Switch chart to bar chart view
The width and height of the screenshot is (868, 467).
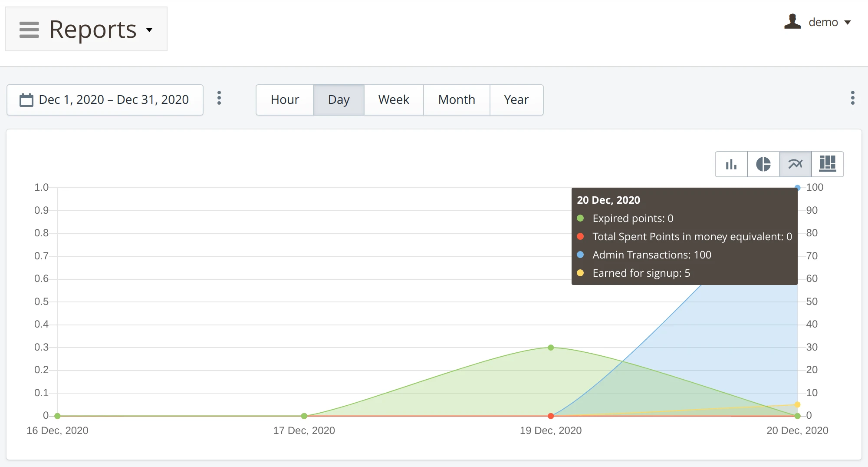(x=731, y=164)
